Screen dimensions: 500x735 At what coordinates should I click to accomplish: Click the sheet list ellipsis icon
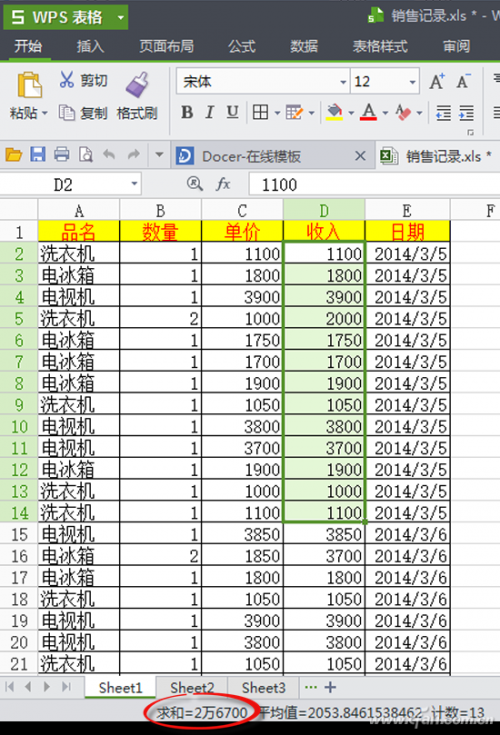click(x=310, y=687)
